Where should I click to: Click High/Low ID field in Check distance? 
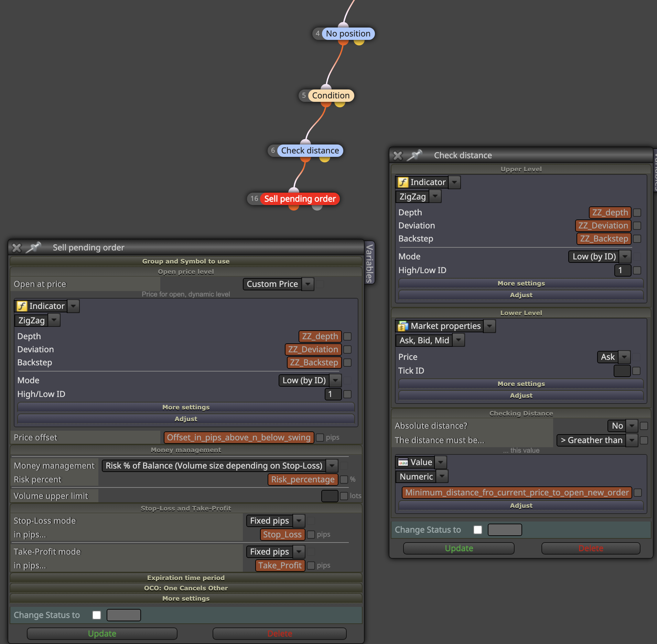pyautogui.click(x=623, y=270)
